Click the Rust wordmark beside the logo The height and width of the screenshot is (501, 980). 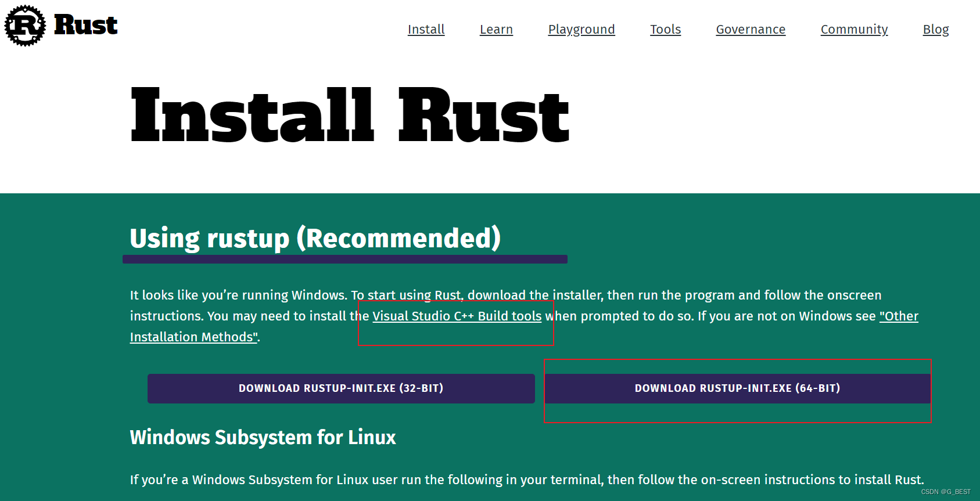click(x=86, y=25)
